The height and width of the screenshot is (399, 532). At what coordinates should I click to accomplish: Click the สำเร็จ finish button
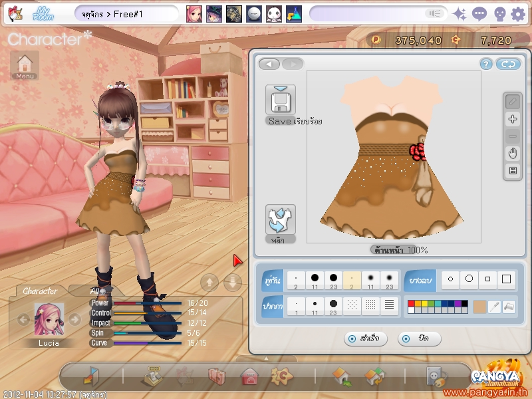365,338
